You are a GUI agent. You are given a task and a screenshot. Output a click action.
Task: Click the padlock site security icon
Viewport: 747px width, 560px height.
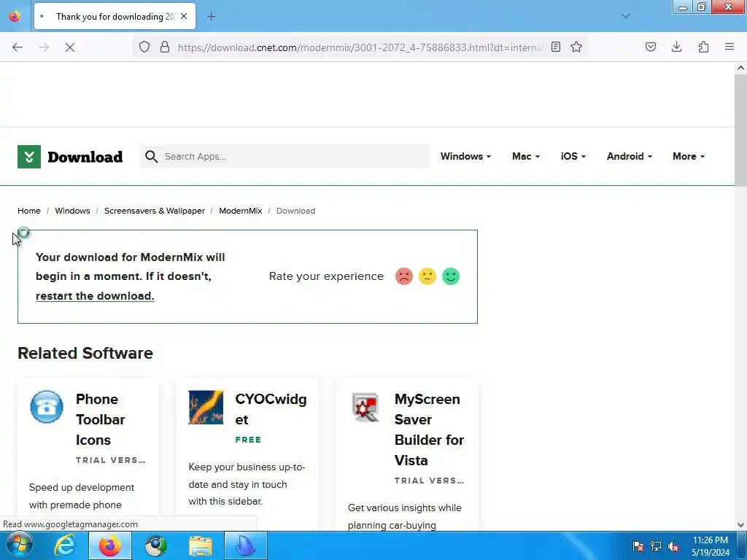pyautogui.click(x=165, y=47)
